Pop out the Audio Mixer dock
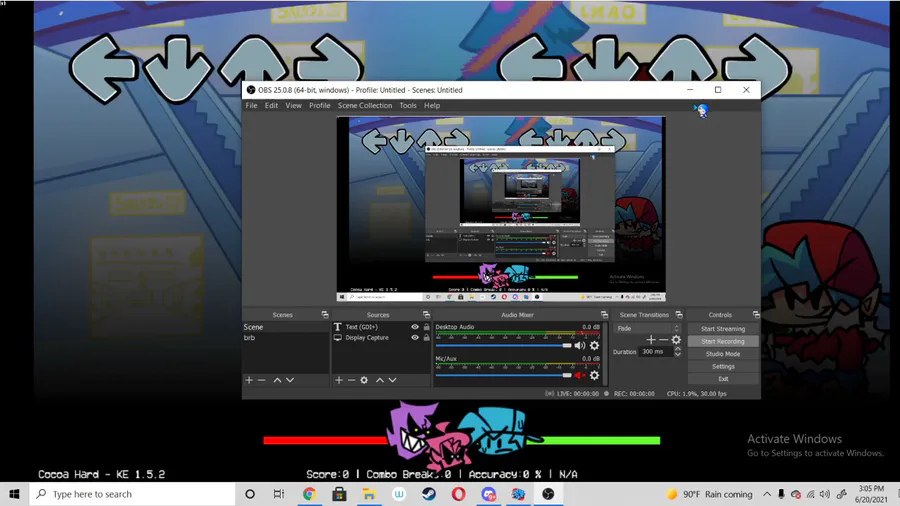The width and height of the screenshot is (900, 506). [x=604, y=314]
